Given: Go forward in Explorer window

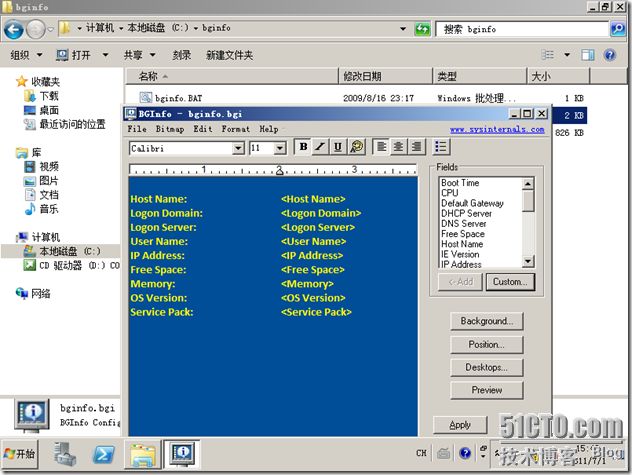Looking at the screenshot, I should point(35,29).
